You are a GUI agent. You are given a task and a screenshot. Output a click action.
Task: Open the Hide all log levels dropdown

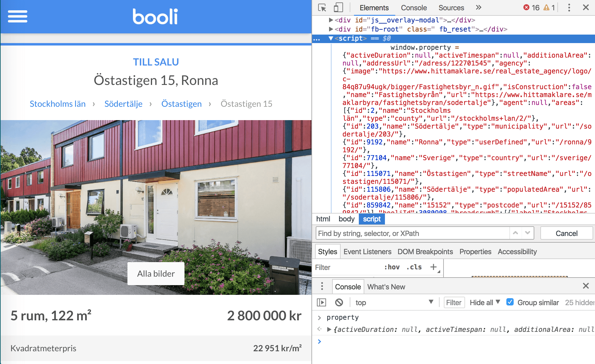click(x=484, y=302)
